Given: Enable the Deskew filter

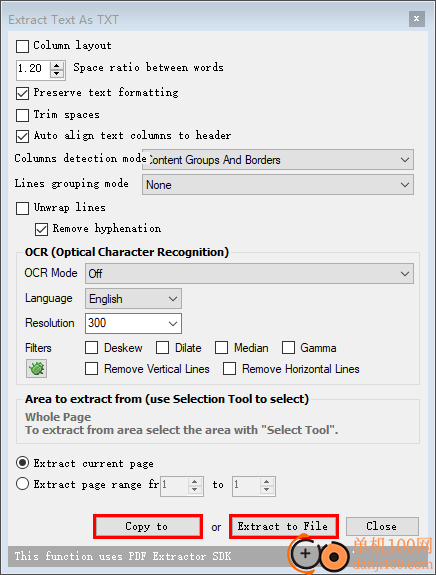Looking at the screenshot, I should 91,348.
